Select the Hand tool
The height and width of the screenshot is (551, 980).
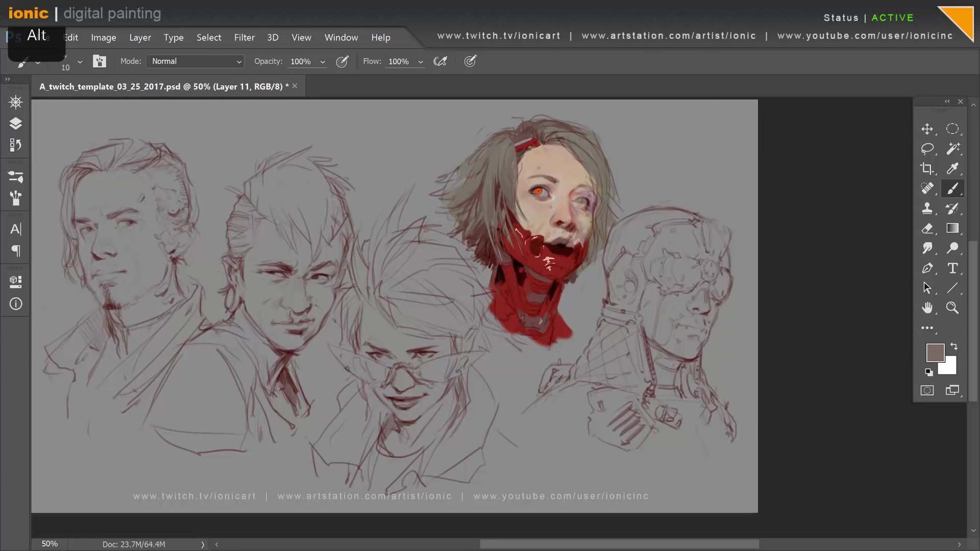[x=927, y=308]
